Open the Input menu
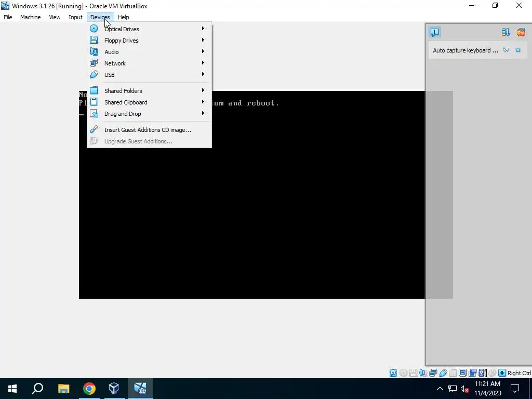532x399 pixels. pos(75,17)
